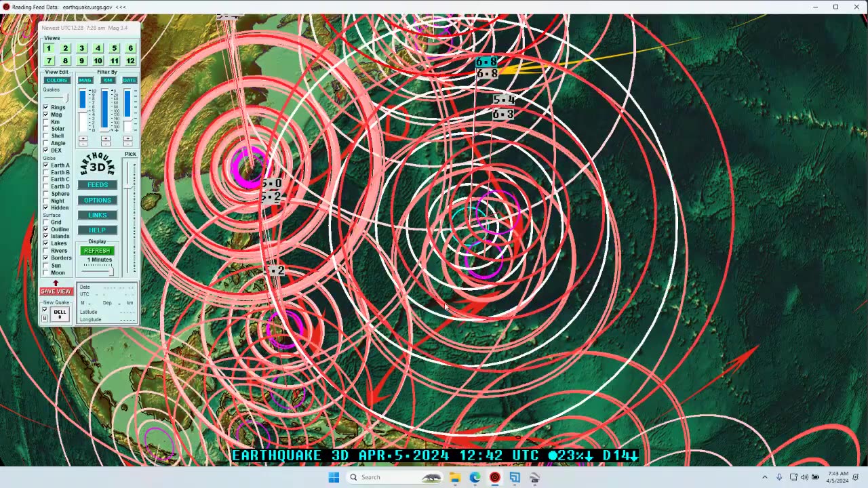868x488 pixels.
Task: Click the BELL new quake button
Action: click(60, 314)
